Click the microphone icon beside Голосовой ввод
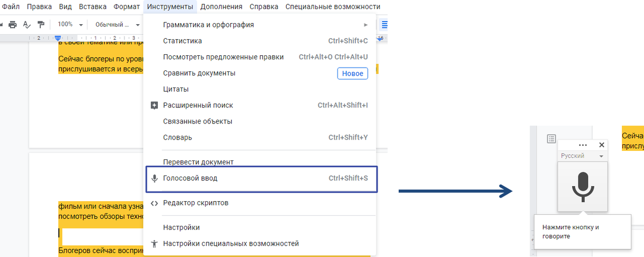This screenshot has width=644, height=257. (x=154, y=178)
